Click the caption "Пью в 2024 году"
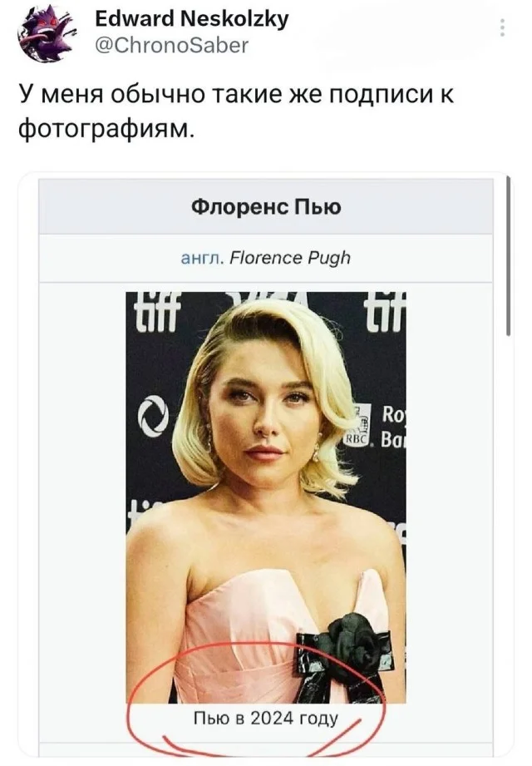This screenshot has width=532, height=766. (266, 719)
